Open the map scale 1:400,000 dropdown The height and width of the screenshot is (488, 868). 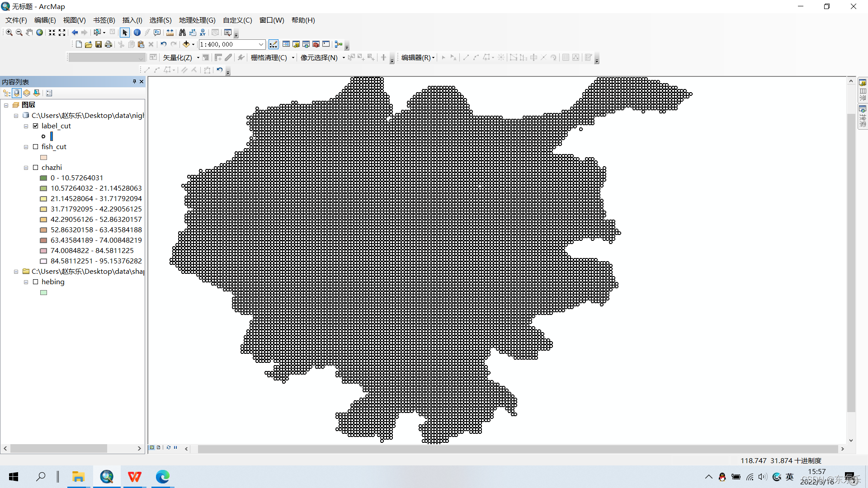tap(261, 44)
